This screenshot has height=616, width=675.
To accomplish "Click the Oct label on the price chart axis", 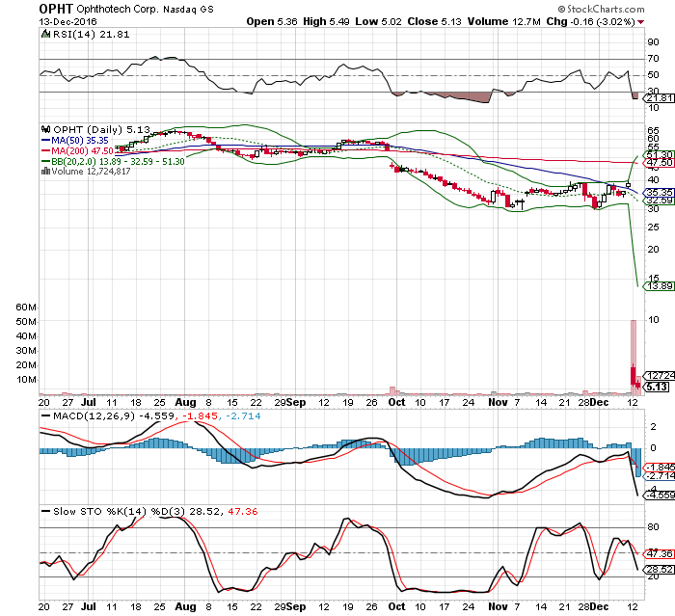I will pos(398,401).
